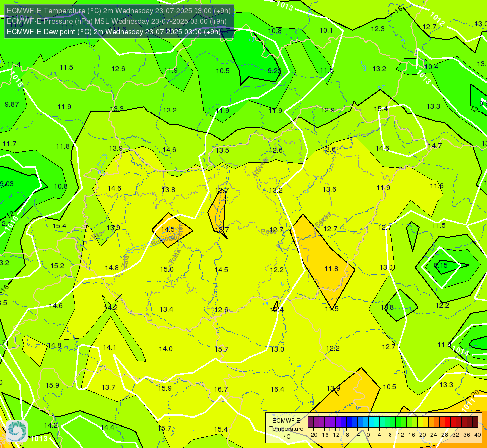Click the 14.7 dew point value

[x=435, y=146]
